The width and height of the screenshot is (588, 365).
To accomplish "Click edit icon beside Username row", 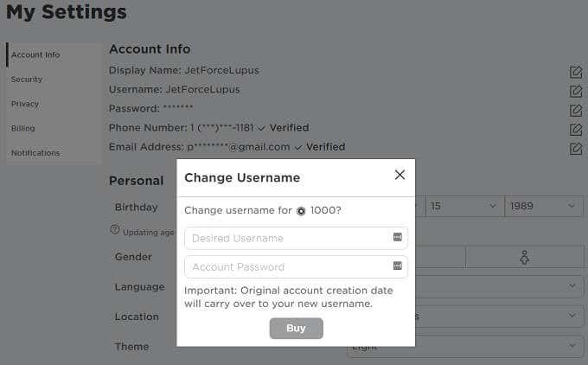I will tap(575, 90).
